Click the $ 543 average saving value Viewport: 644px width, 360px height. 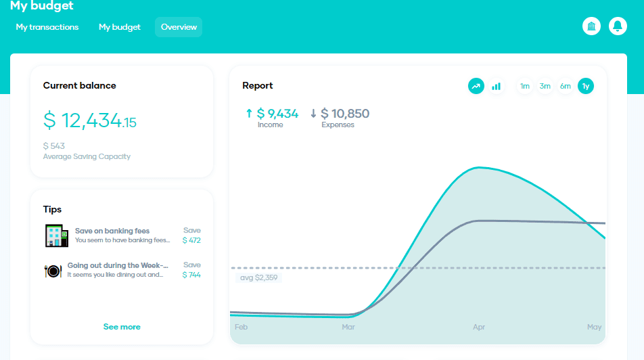click(x=54, y=146)
